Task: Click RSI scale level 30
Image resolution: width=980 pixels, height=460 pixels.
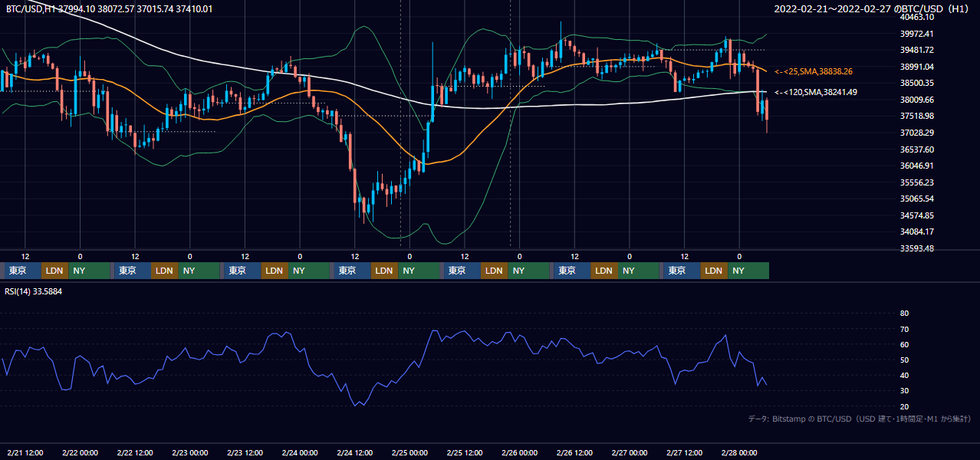Action: click(904, 391)
